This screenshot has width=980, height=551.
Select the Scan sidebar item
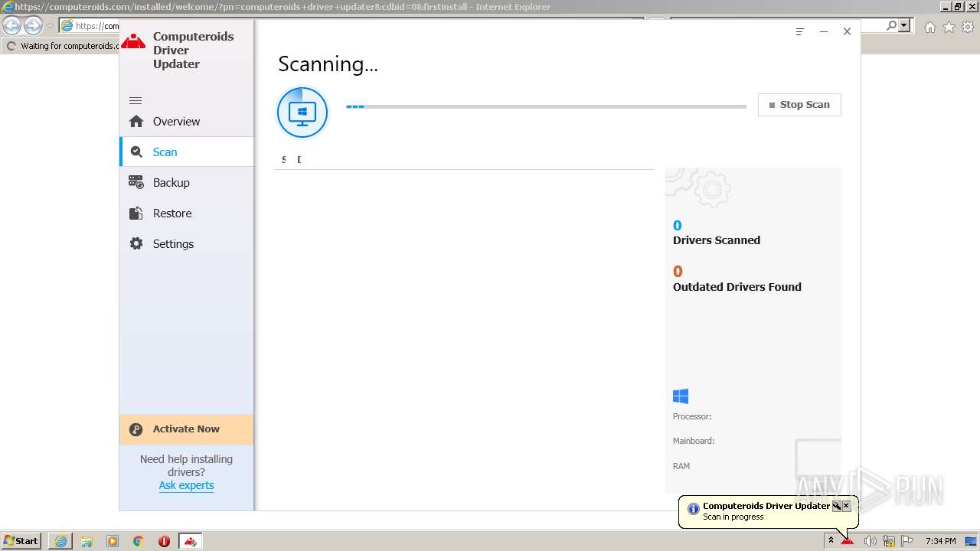[186, 152]
